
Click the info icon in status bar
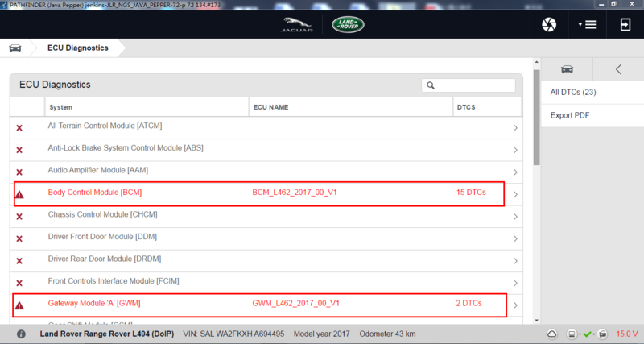(22, 334)
